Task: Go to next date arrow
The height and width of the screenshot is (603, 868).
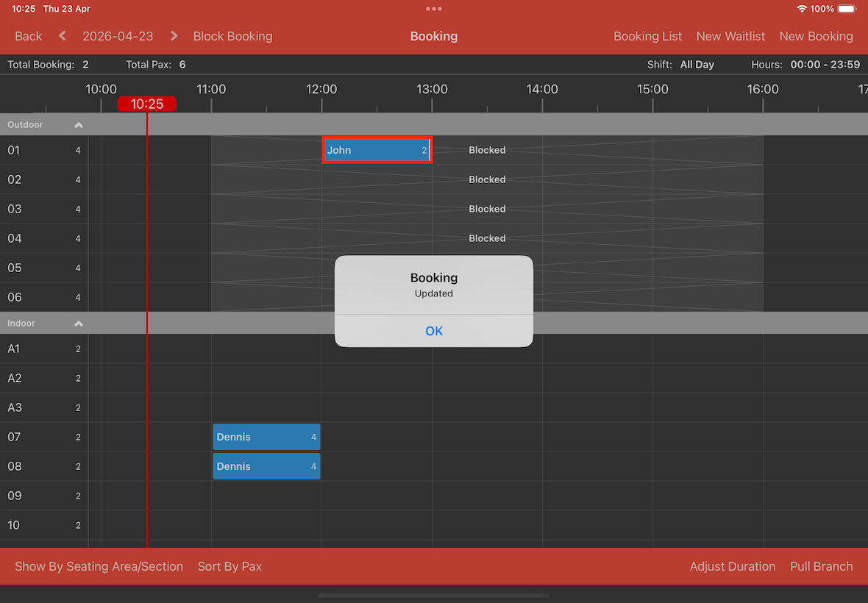Action: 174,36
